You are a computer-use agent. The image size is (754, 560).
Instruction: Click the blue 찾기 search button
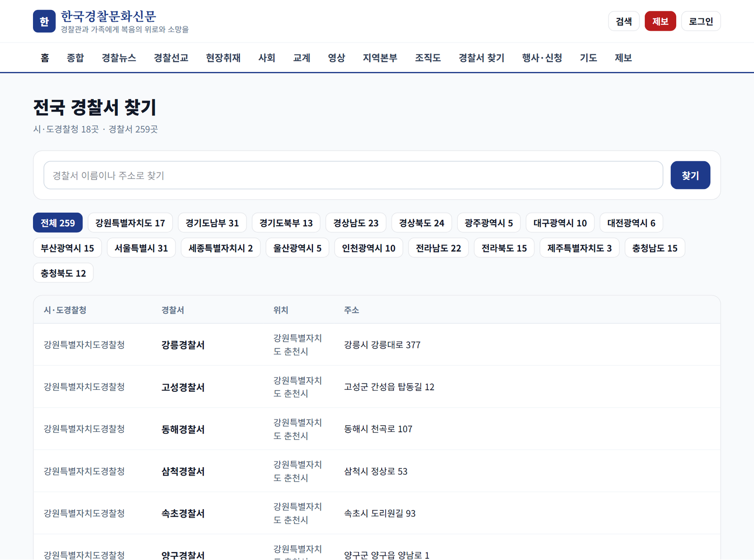[690, 175]
